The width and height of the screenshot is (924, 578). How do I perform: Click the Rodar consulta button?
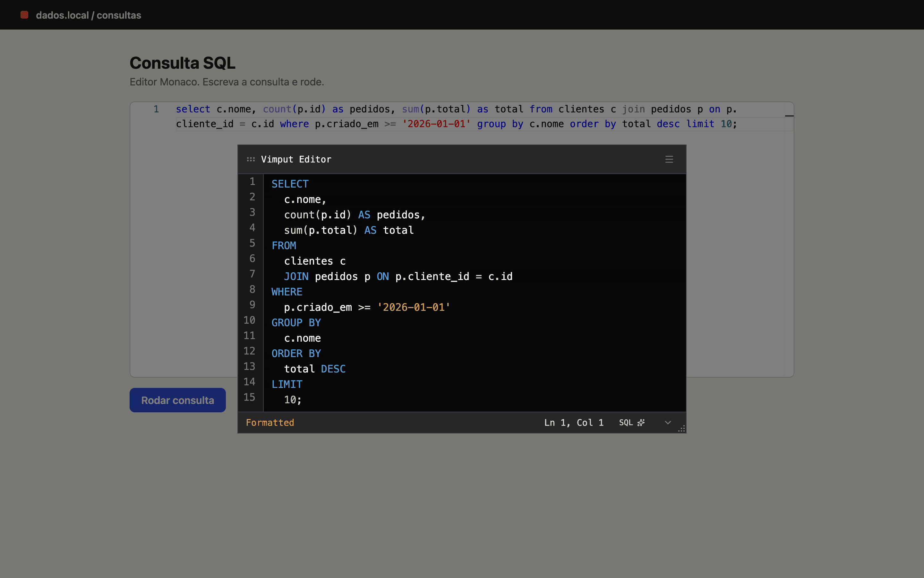coord(177,400)
